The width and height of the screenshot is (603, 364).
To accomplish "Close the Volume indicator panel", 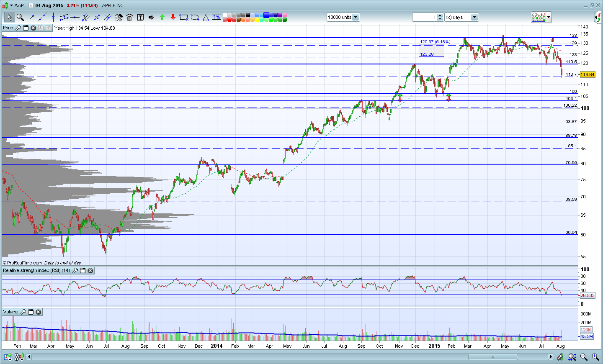I will coord(39,312).
